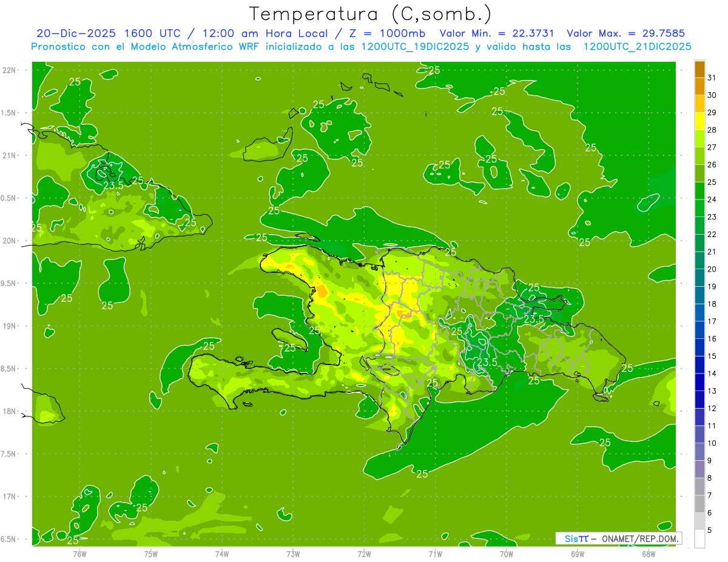The width and height of the screenshot is (728, 562).
Task: Click the '20N' latitude axis label
Action: [x=9, y=241]
